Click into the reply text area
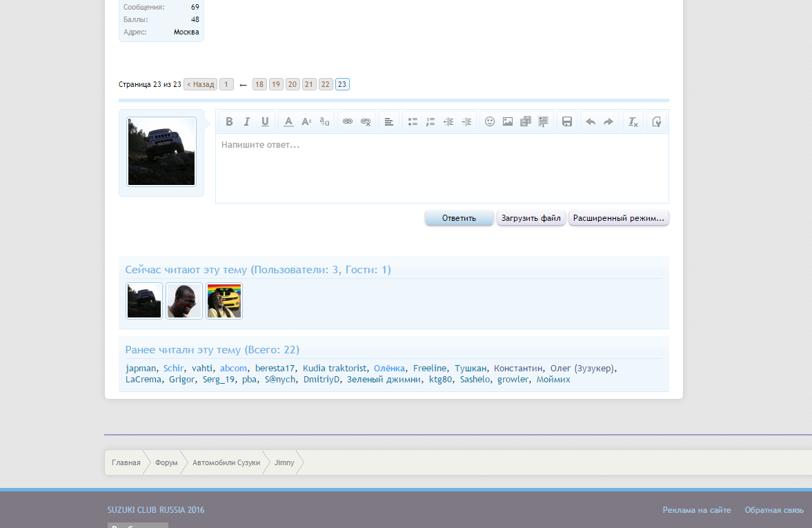The width and height of the screenshot is (812, 528). (442, 169)
